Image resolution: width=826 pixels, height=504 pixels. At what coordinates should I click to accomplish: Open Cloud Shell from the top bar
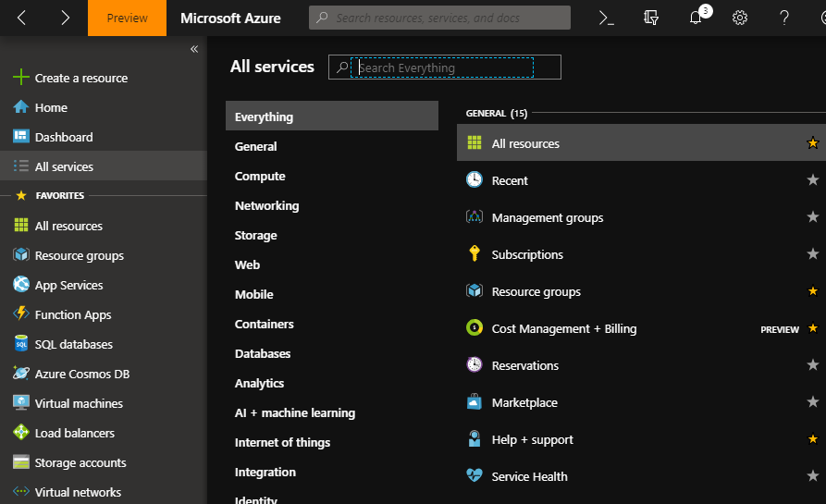[607, 18]
